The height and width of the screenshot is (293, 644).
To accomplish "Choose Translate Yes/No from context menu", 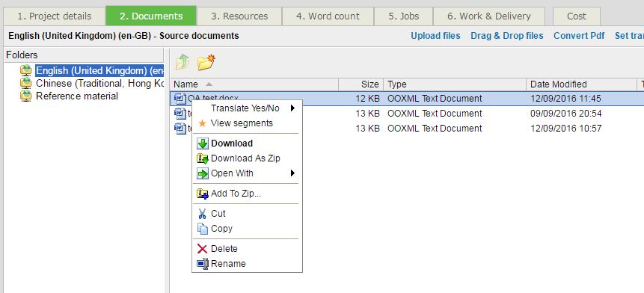I will tap(245, 108).
